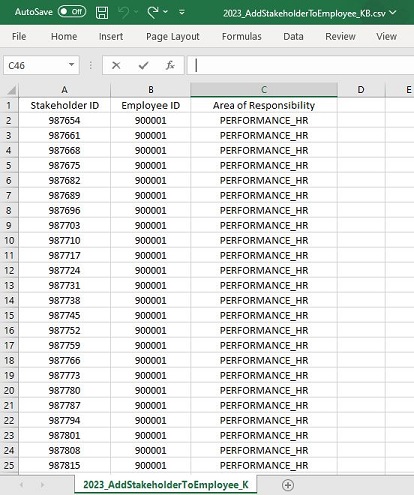Image resolution: width=414 pixels, height=495 pixels.
Task: Add a new sheet with plus icon
Action: 288,485
